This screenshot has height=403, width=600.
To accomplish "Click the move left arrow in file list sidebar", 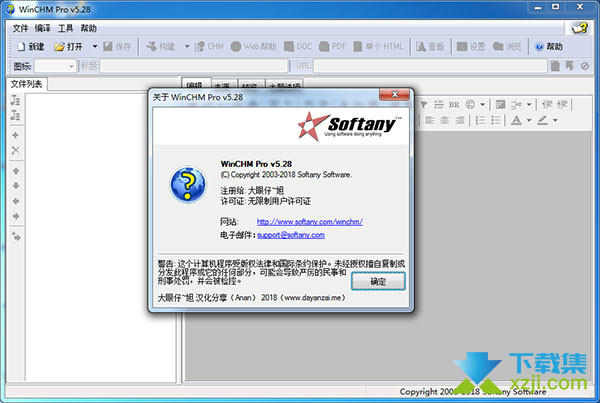I will click(16, 201).
